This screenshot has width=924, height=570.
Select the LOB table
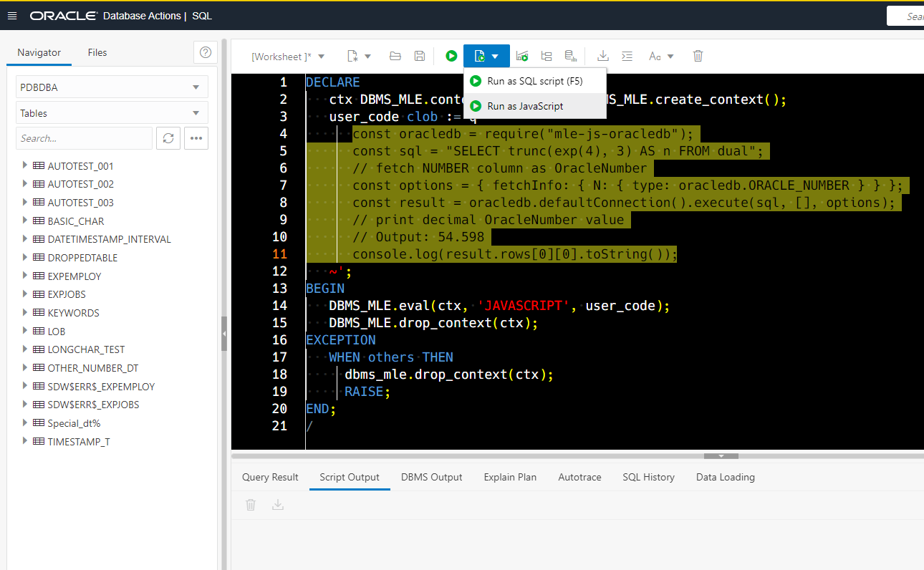click(56, 332)
